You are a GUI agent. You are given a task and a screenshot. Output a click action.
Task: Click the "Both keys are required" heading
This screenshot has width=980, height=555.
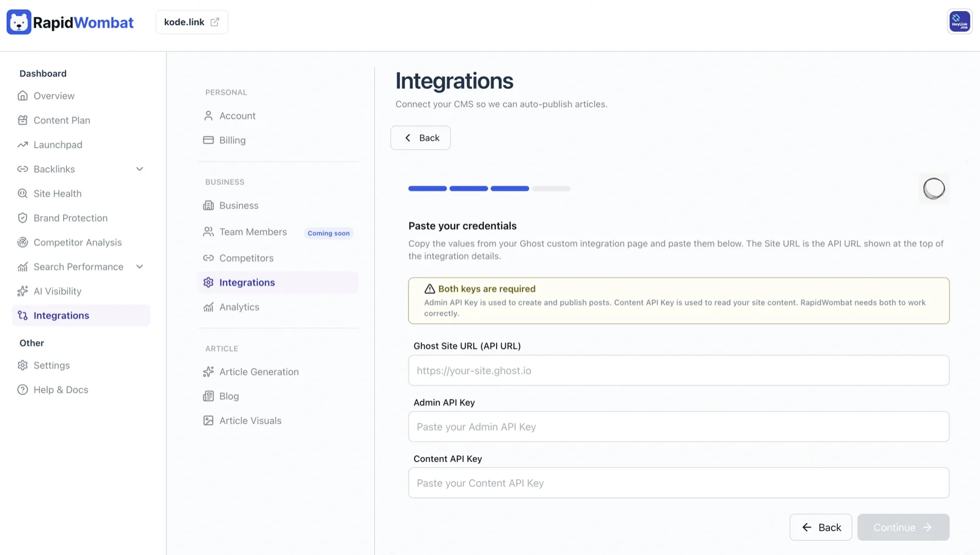pyautogui.click(x=487, y=289)
